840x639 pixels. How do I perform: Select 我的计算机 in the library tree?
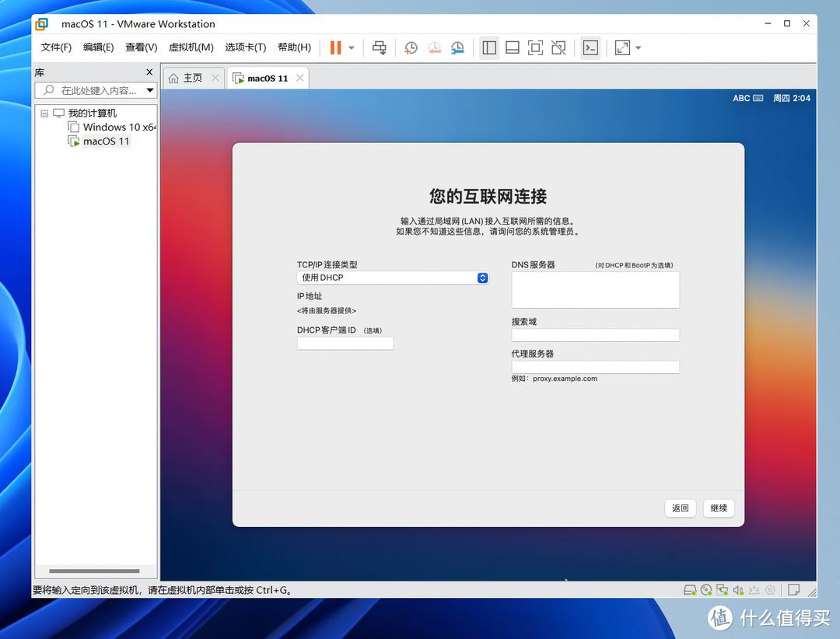[x=92, y=113]
